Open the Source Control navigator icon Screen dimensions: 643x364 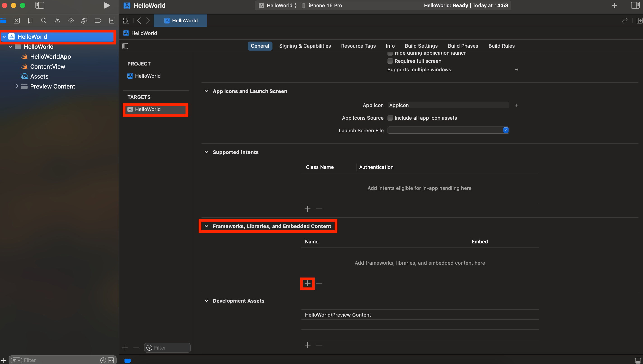pos(17,21)
